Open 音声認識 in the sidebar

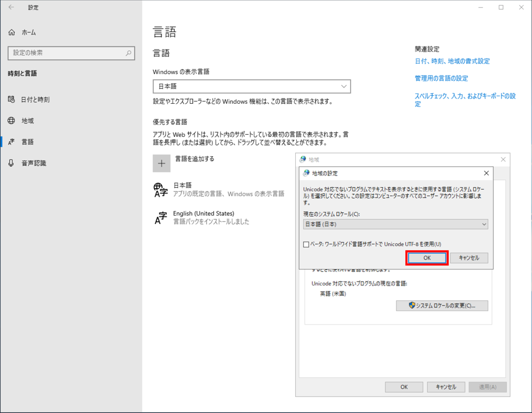[x=27, y=163]
